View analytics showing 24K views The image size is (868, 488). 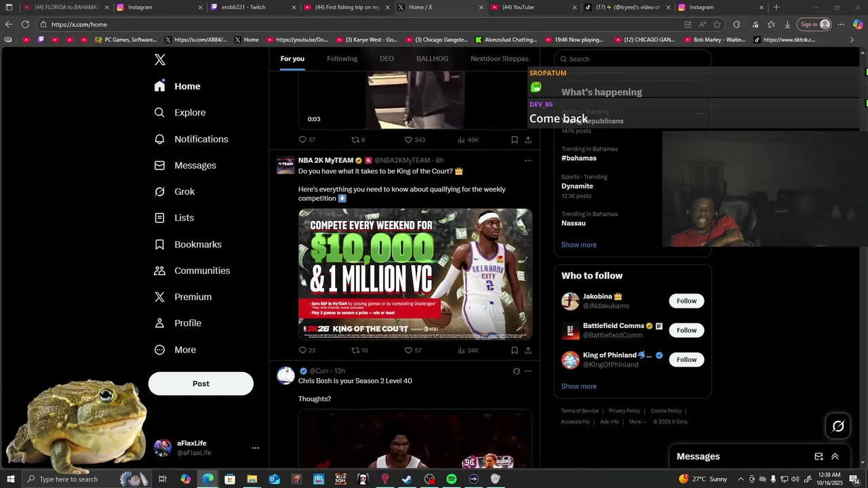tap(468, 350)
